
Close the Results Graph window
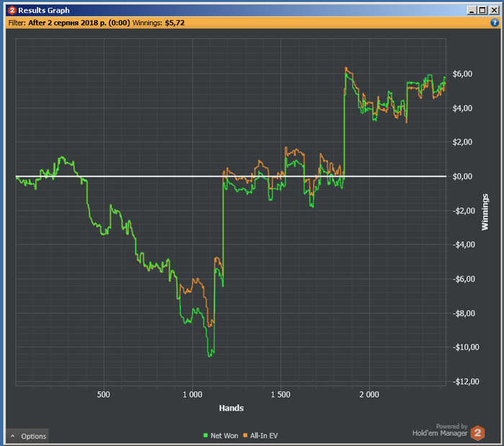(x=494, y=10)
